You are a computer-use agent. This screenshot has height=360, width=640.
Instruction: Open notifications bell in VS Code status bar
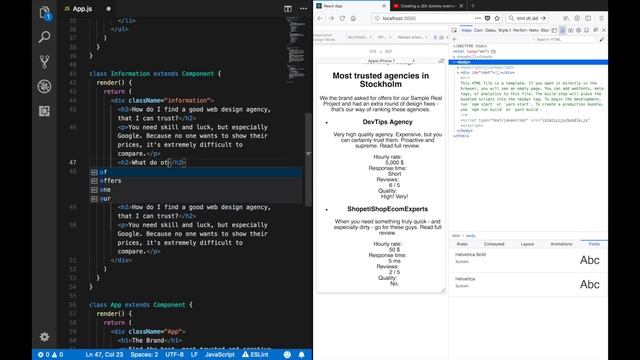click(x=302, y=354)
